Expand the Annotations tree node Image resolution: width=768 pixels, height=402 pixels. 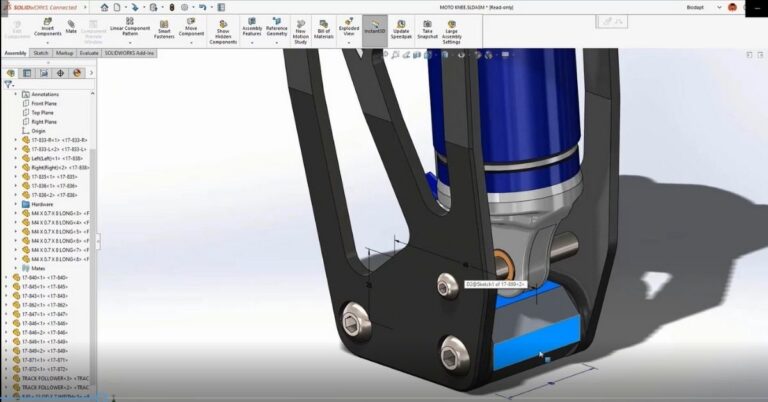pyautogui.click(x=15, y=94)
